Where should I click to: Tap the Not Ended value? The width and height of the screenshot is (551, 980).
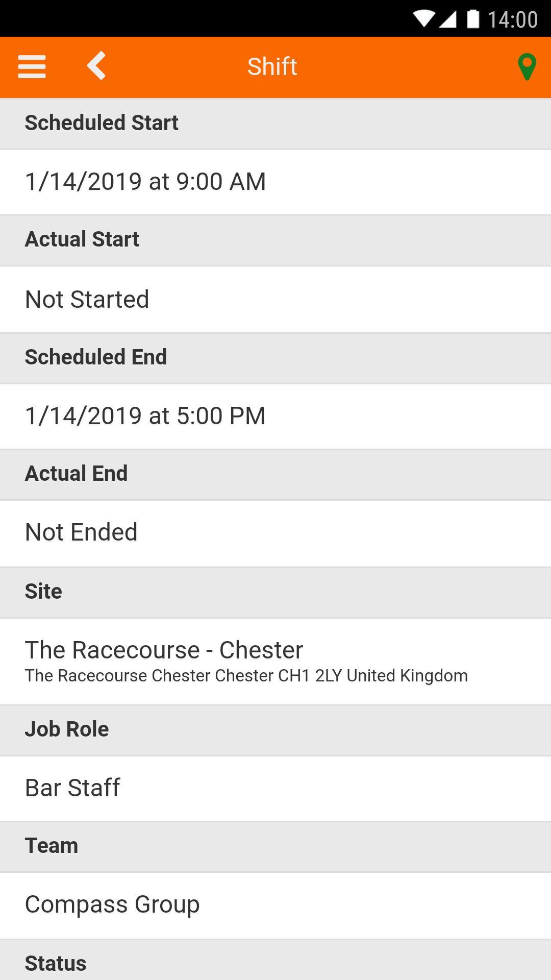(82, 532)
